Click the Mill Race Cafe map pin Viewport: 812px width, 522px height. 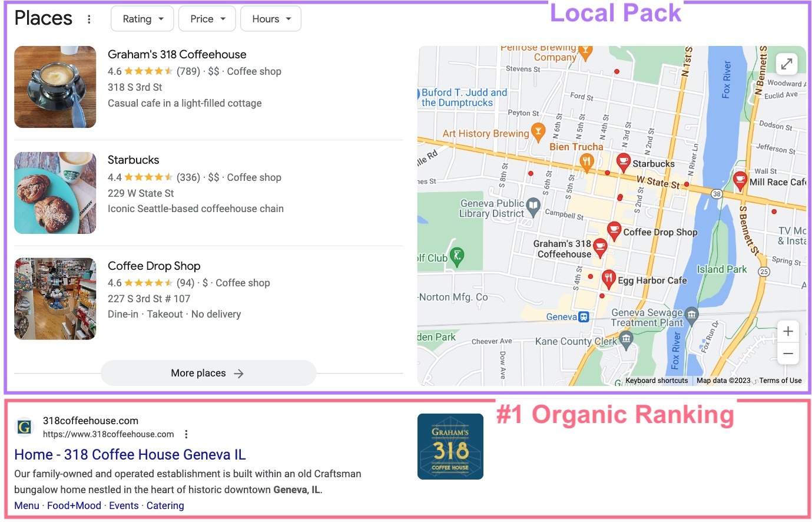[x=740, y=180]
